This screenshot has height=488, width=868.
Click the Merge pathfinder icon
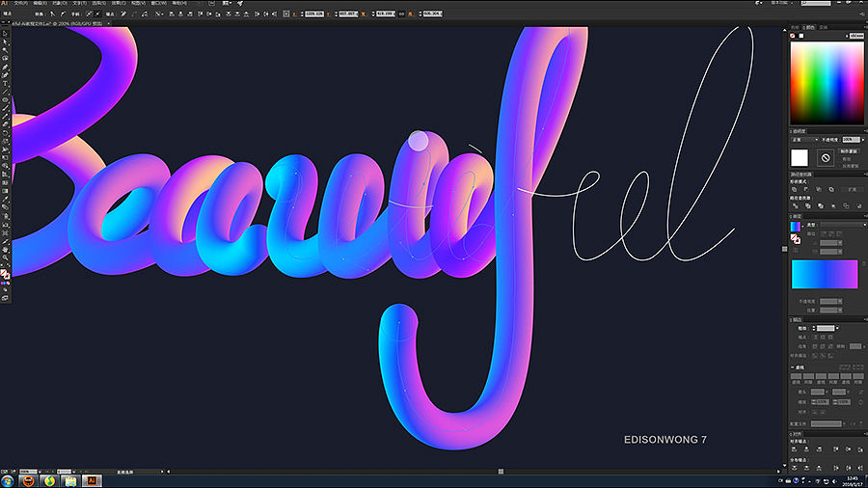pyautogui.click(x=821, y=205)
